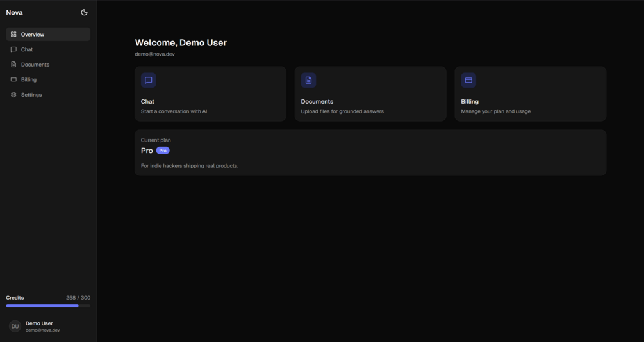The height and width of the screenshot is (342, 644).
Task: Open the Chat page from sidebar menu
Action: point(48,49)
